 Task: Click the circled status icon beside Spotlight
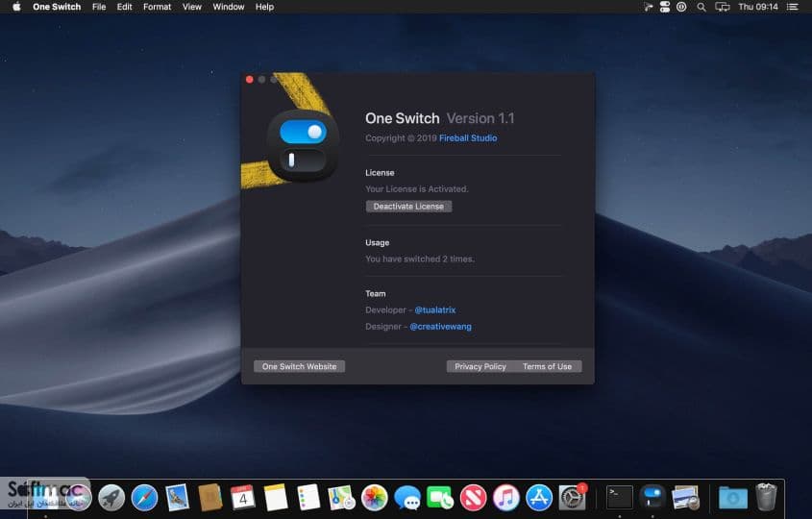click(x=681, y=7)
